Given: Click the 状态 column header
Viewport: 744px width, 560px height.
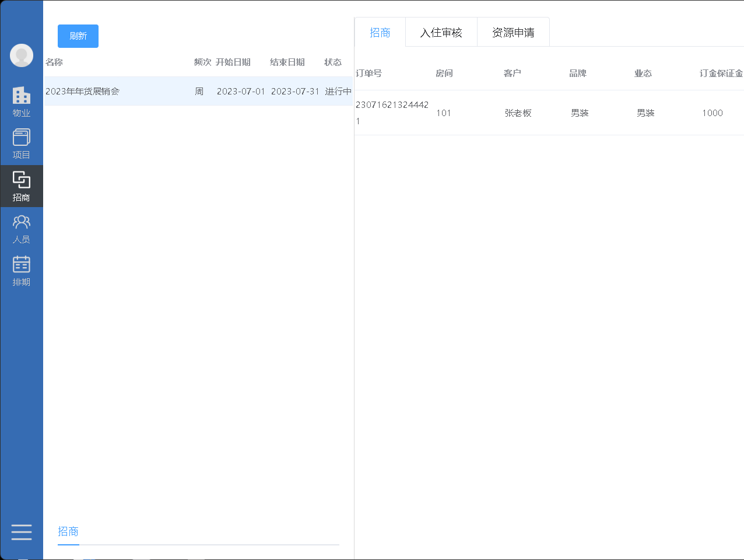Looking at the screenshot, I should click(x=333, y=62).
